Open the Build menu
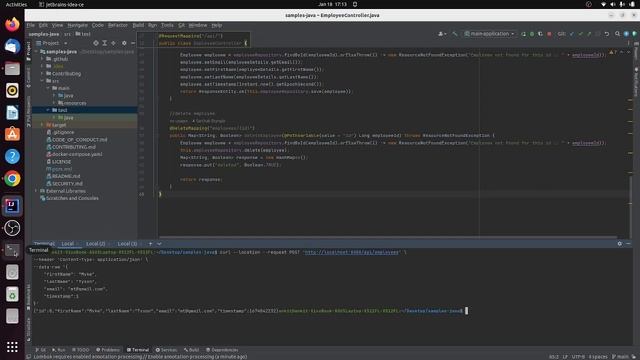The width and height of the screenshot is (640, 360). 138,25
